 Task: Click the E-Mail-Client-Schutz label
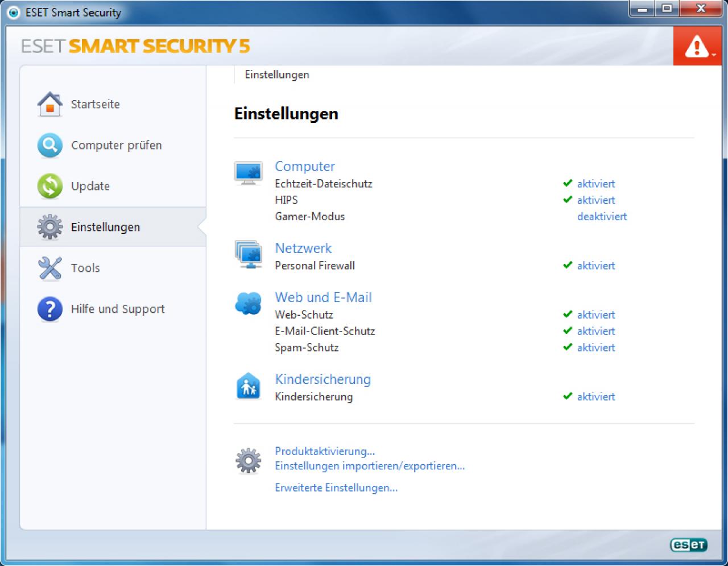325,331
